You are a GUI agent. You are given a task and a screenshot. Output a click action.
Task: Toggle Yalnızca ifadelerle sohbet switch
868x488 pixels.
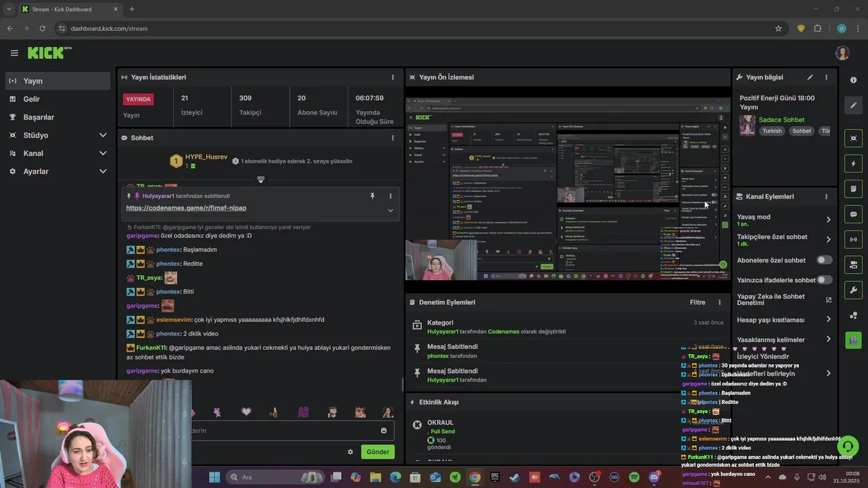click(x=824, y=280)
